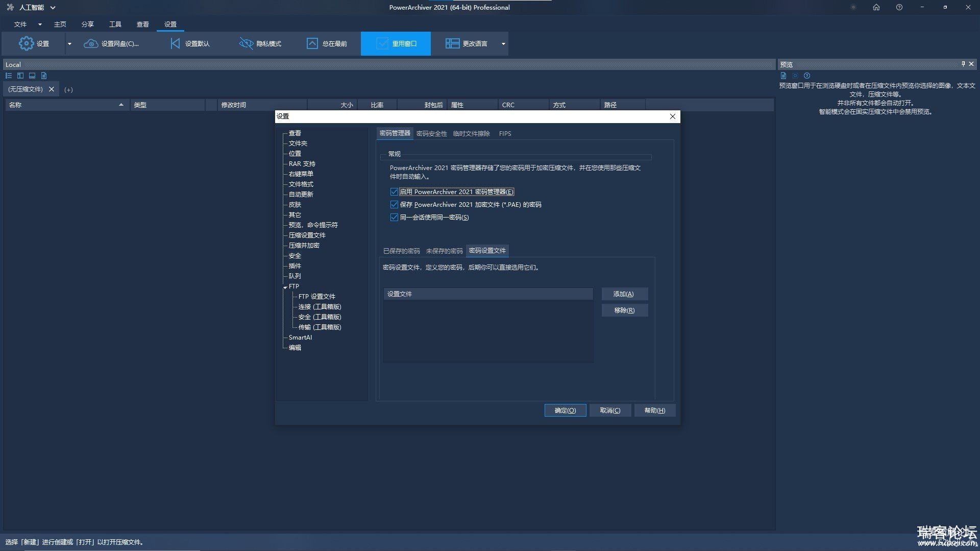Click CRC column header
Viewport: 980px width, 551px height.
click(x=523, y=105)
